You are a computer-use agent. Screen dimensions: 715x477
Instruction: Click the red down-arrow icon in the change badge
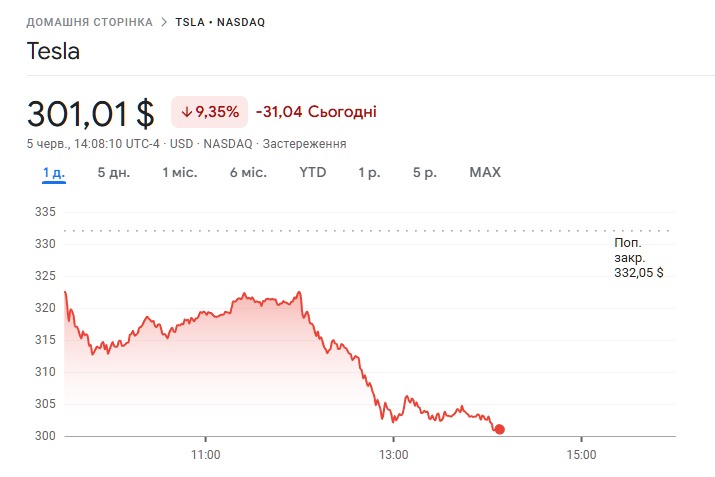[187, 111]
